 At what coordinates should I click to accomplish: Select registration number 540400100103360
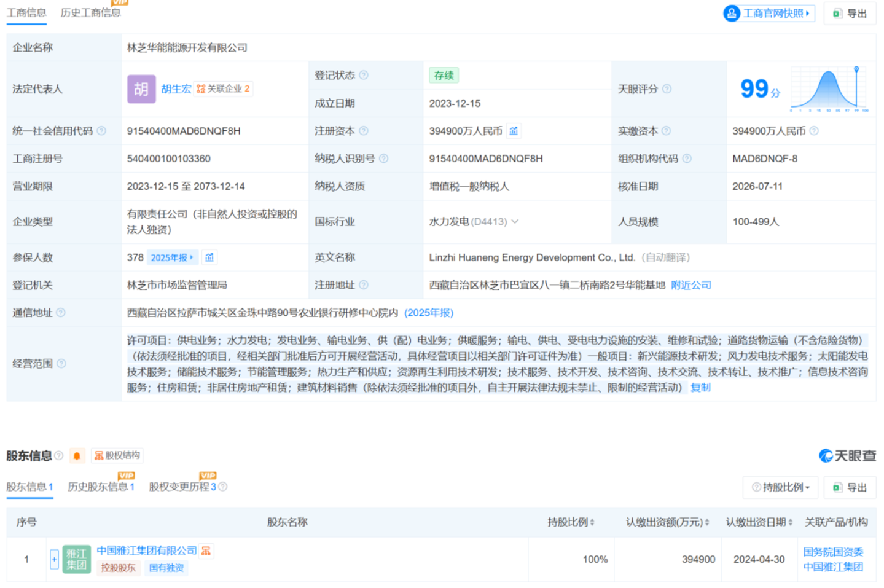click(x=169, y=159)
